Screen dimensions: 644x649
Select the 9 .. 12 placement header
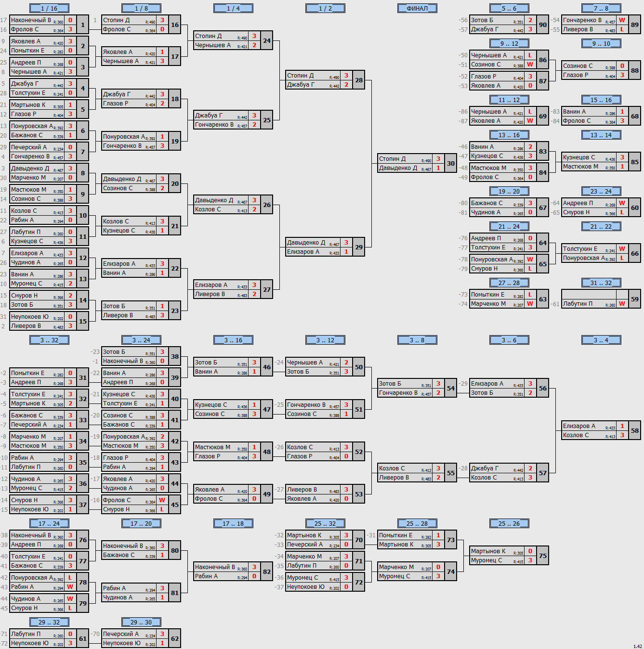click(x=509, y=43)
